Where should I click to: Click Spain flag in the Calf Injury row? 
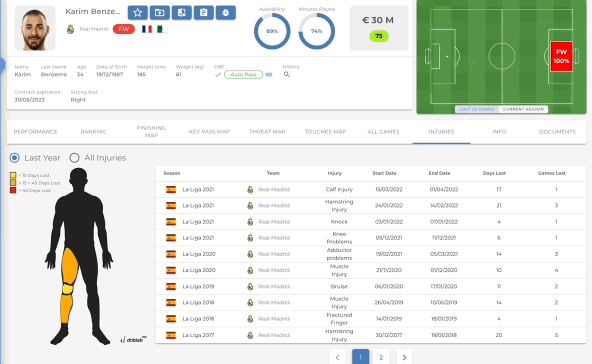(x=171, y=189)
